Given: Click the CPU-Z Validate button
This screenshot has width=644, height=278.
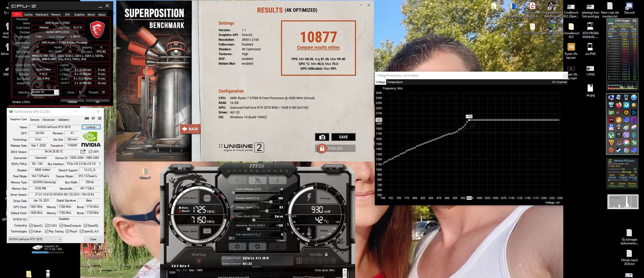Looking at the screenshot, I should pyautogui.click(x=72, y=102).
